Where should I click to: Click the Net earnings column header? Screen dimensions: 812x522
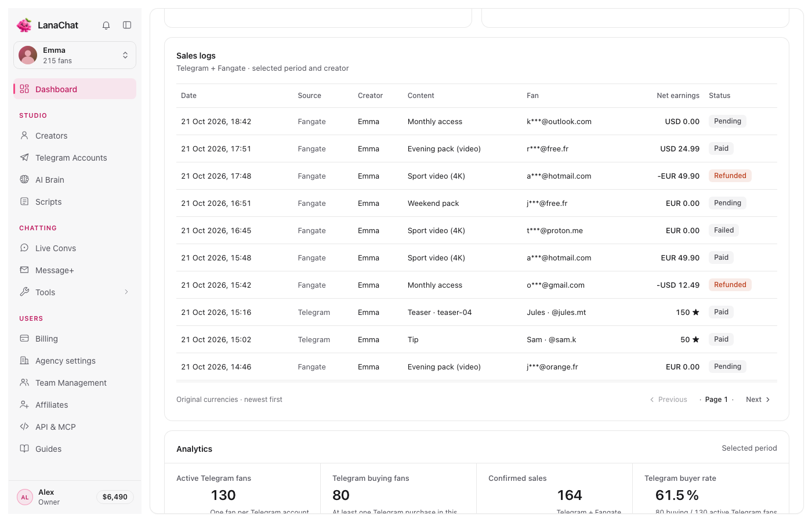click(x=678, y=96)
